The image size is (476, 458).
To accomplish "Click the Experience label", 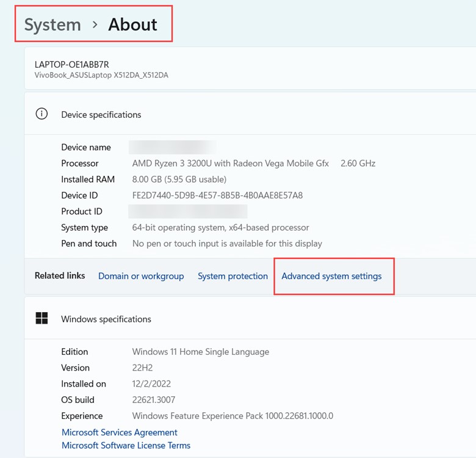I will point(82,416).
